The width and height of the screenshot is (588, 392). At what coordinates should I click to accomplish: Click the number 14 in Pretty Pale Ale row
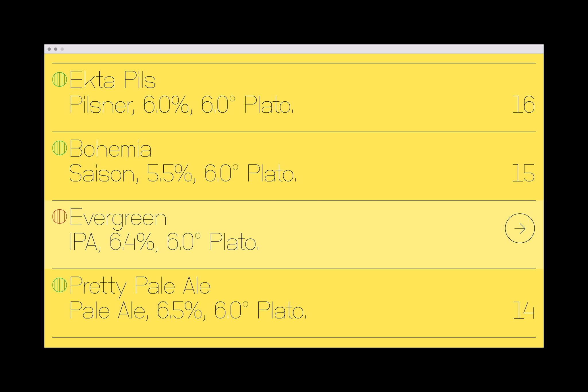click(x=524, y=310)
